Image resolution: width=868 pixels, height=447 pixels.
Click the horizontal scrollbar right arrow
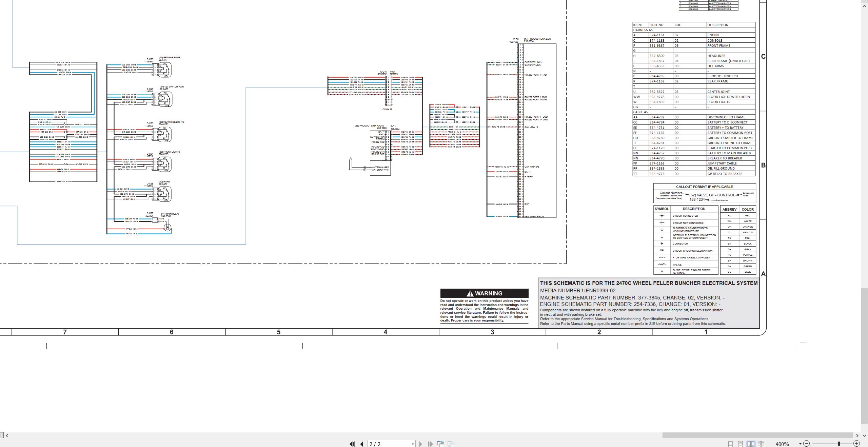[x=857, y=435]
